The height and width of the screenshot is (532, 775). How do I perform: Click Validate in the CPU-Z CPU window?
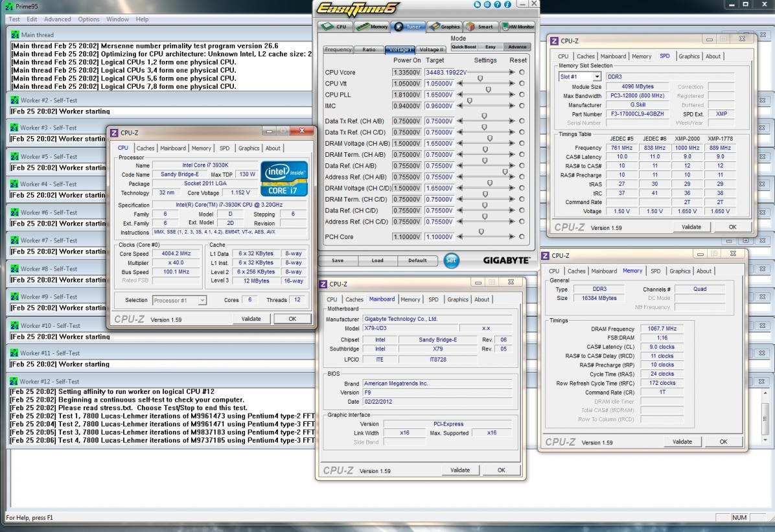(251, 319)
